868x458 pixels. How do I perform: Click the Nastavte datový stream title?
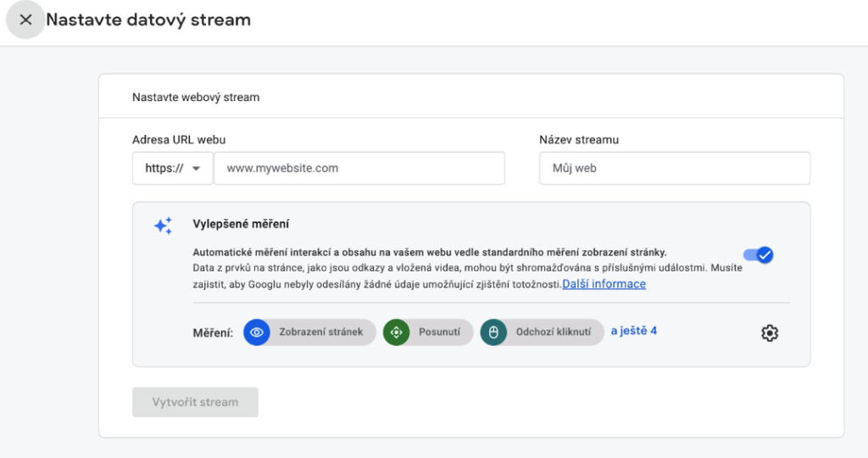point(148,20)
